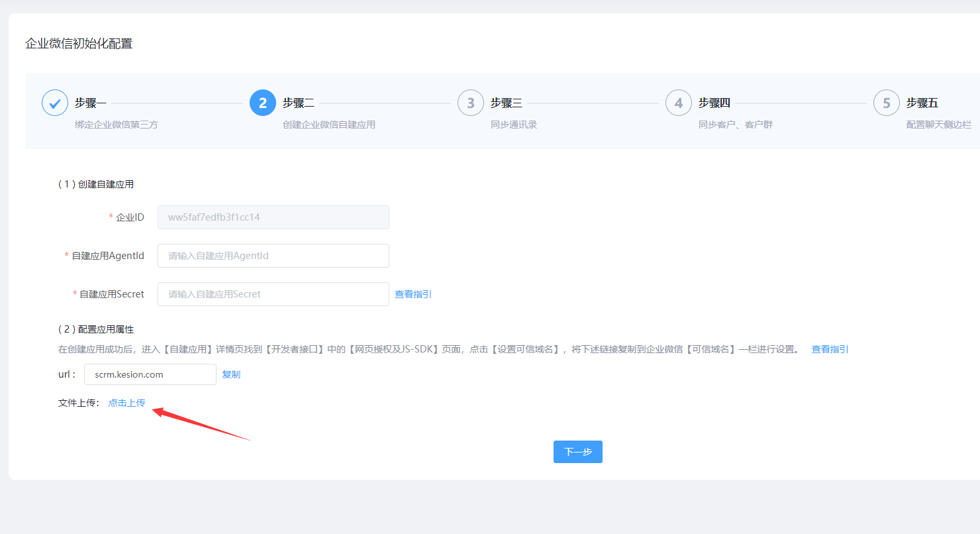Image resolution: width=980 pixels, height=534 pixels.
Task: Focus the 自建应用AgentId input field
Action: click(273, 256)
